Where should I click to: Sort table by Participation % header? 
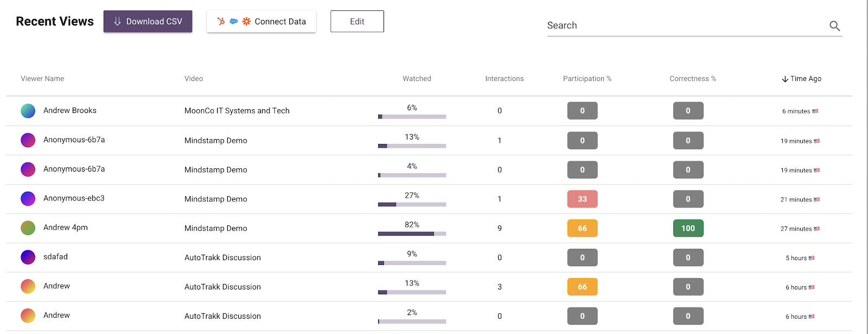(x=587, y=79)
